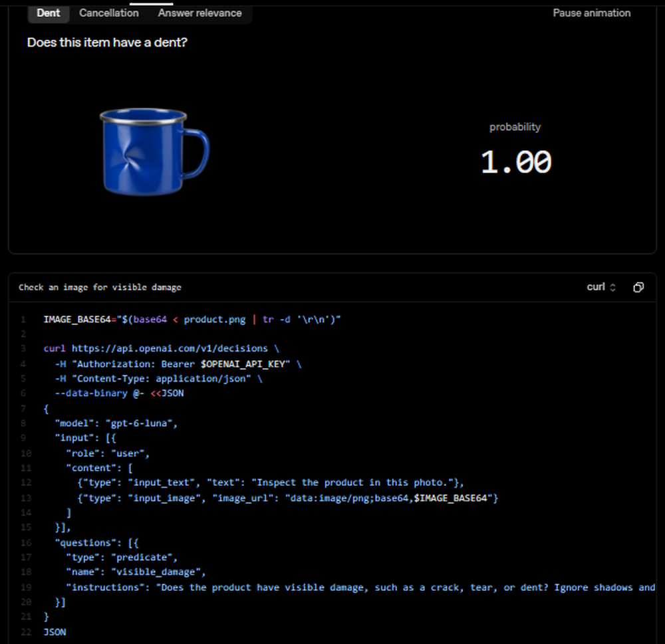
Task: Open the curl language dropdown
Action: point(601,287)
